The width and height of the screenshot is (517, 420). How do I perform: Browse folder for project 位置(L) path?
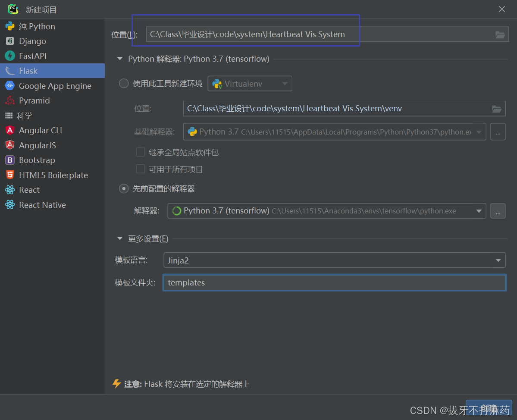coord(500,34)
